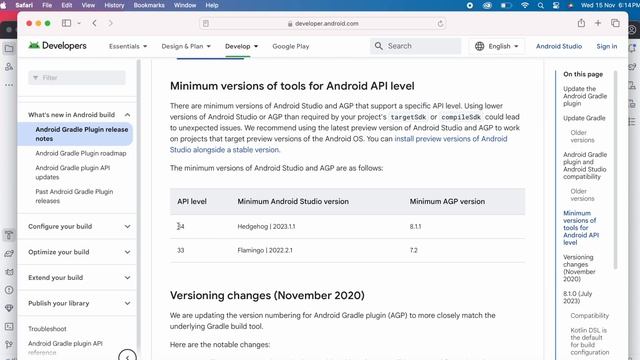Click the Android Developers logo
This screenshot has width=640, height=360.
58,46
